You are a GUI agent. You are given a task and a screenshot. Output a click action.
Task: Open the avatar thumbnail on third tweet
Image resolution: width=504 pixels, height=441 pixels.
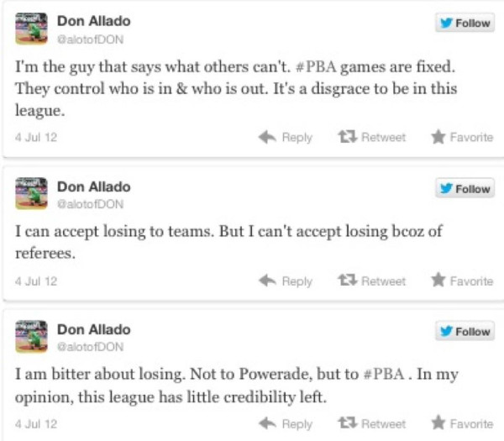[32, 336]
